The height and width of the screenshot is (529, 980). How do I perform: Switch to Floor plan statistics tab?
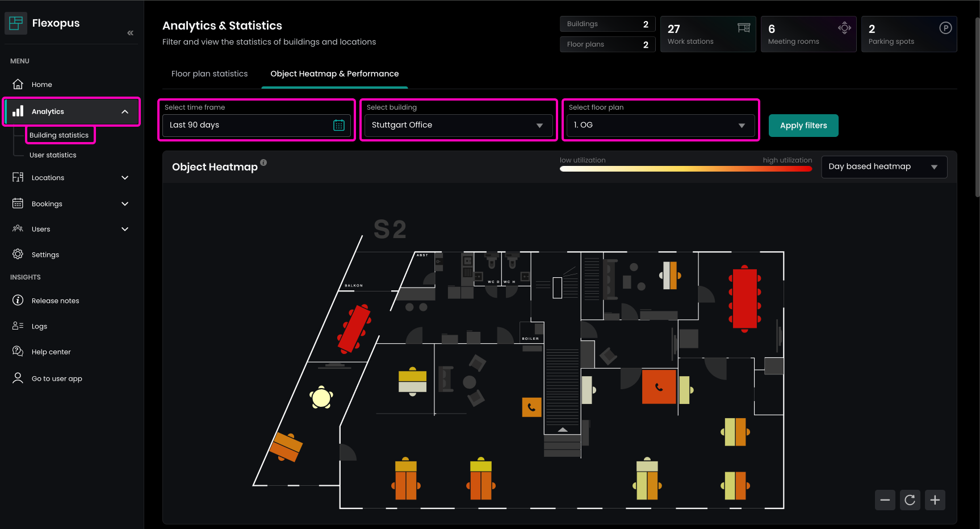click(210, 74)
